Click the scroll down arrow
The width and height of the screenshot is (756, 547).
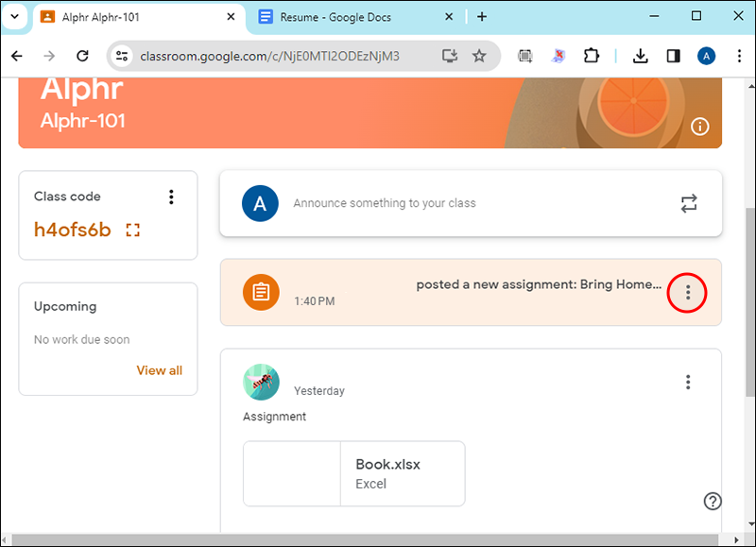(750, 524)
